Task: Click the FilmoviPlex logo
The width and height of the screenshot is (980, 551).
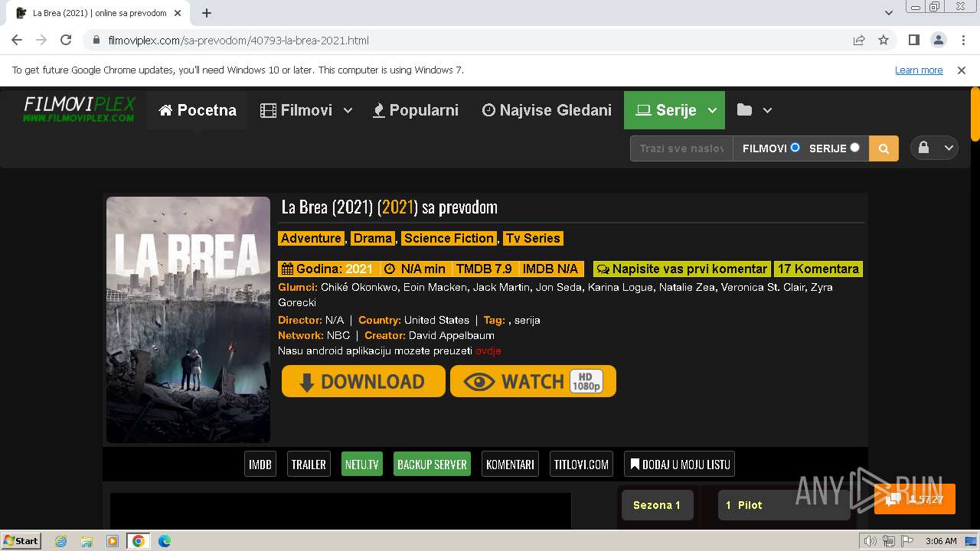Action: (79, 109)
